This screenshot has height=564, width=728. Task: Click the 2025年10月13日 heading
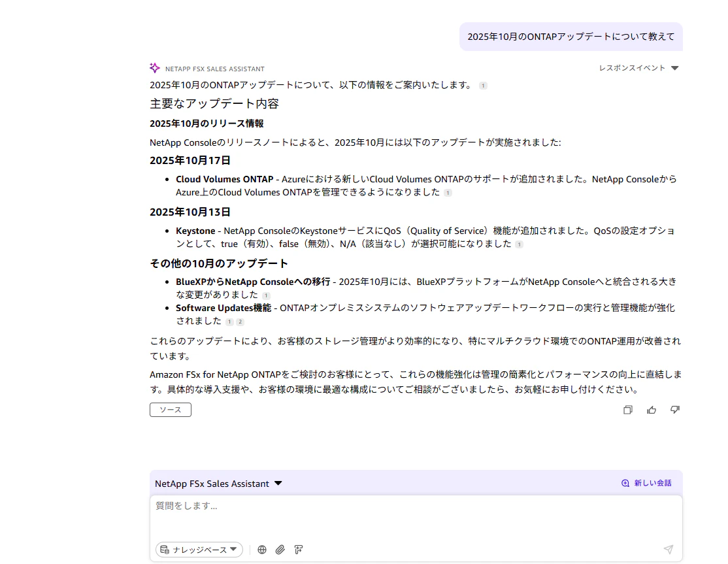[x=190, y=212]
